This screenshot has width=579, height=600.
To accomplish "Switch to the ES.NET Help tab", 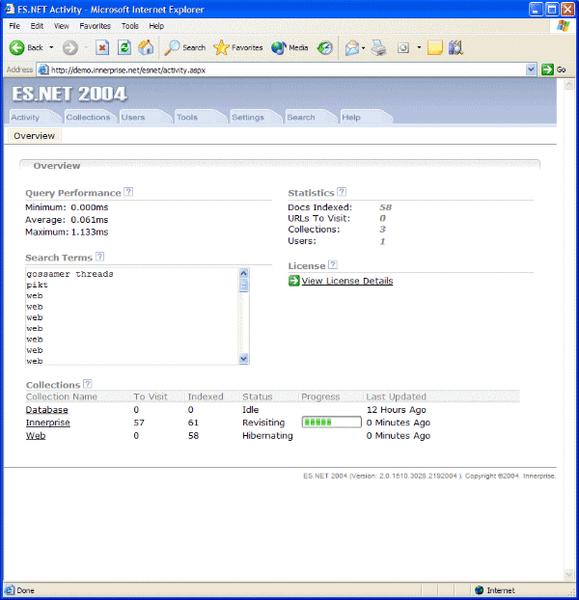I will (364, 117).
